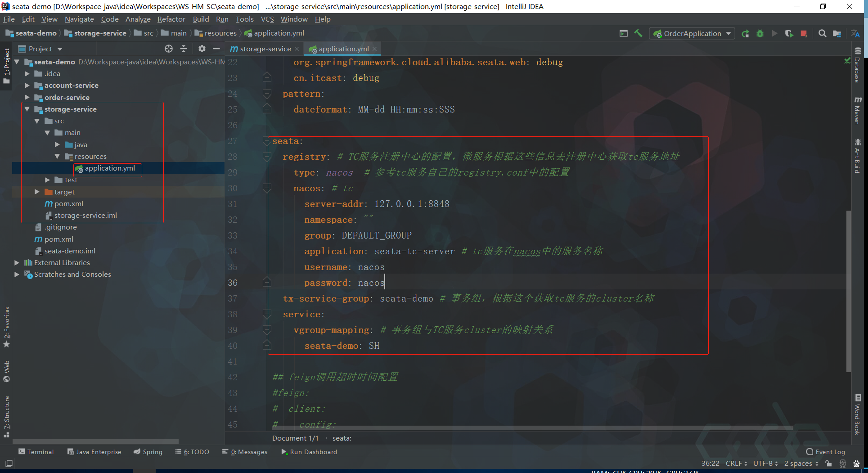Image resolution: width=868 pixels, height=473 pixels.
Task: Click the Collapse All icon in the Project panel
Action: pos(184,49)
